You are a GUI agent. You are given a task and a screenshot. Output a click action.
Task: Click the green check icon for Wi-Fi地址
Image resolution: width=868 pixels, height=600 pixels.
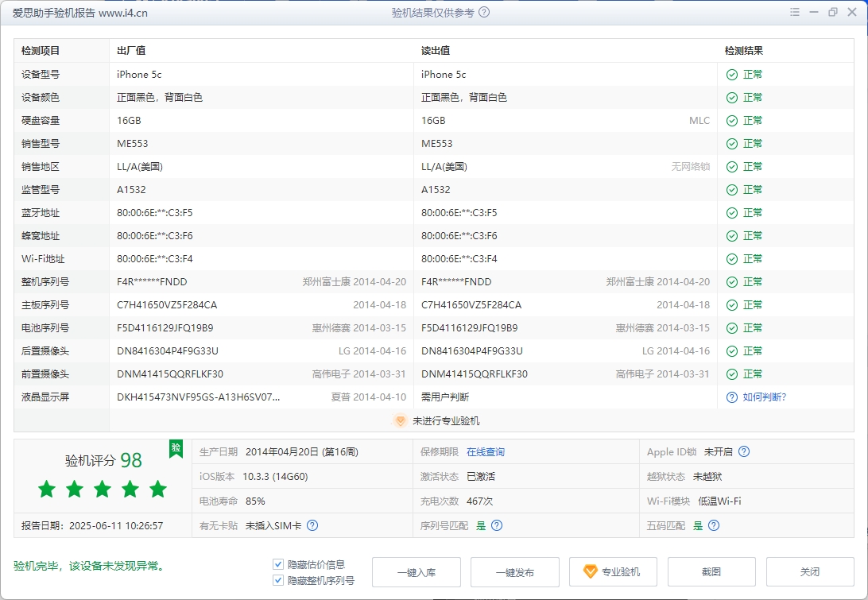732,259
